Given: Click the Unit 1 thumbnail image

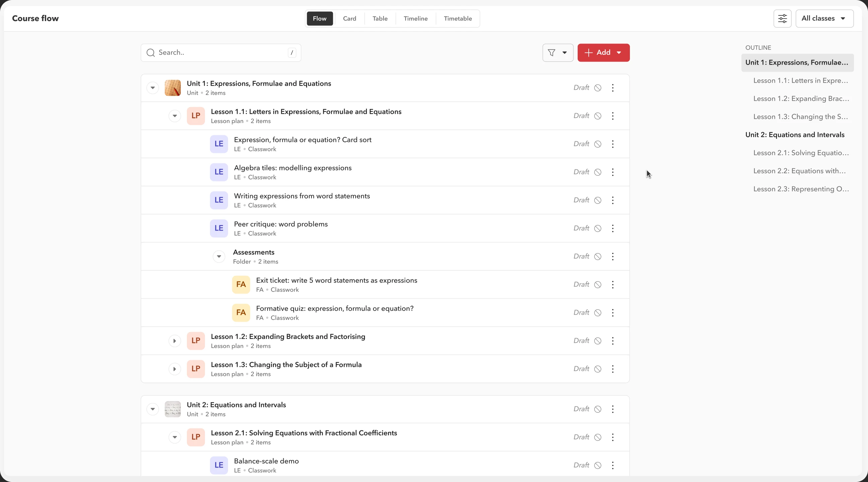Looking at the screenshot, I should coord(172,88).
